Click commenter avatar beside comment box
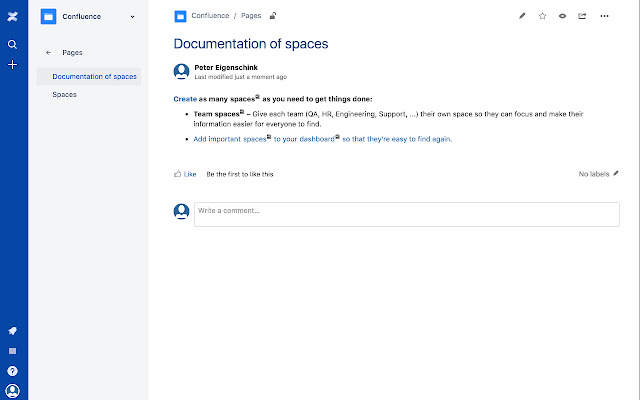Image resolution: width=640 pixels, height=400 pixels. [x=181, y=211]
